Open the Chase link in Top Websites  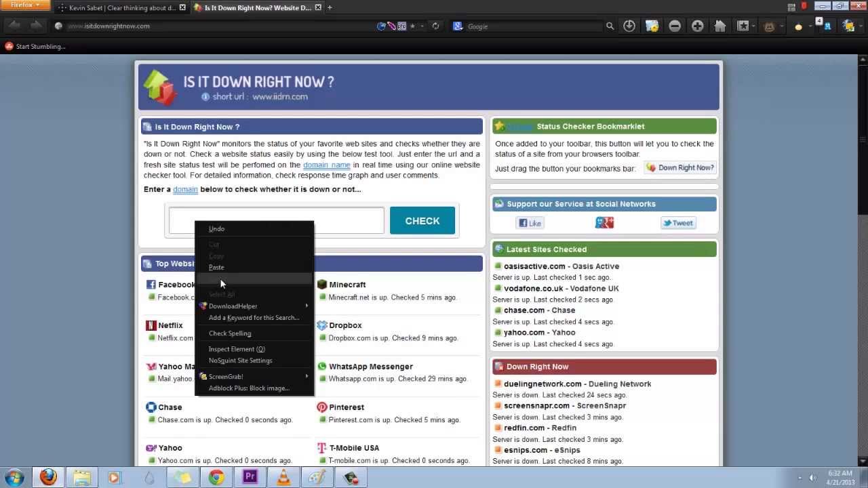point(170,407)
